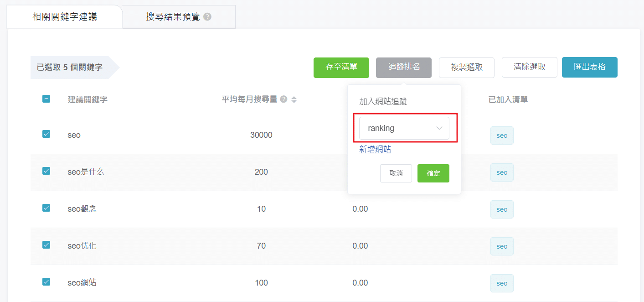
Task: Switch to 相關關鍵字建議 tab
Action: pos(65,17)
